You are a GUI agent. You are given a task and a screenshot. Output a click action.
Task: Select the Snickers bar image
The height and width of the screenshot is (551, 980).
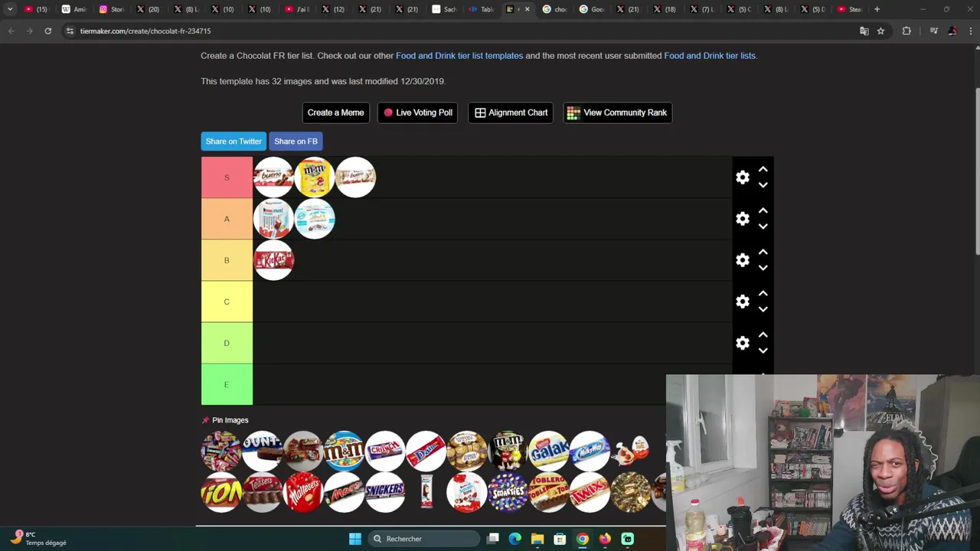click(x=385, y=492)
